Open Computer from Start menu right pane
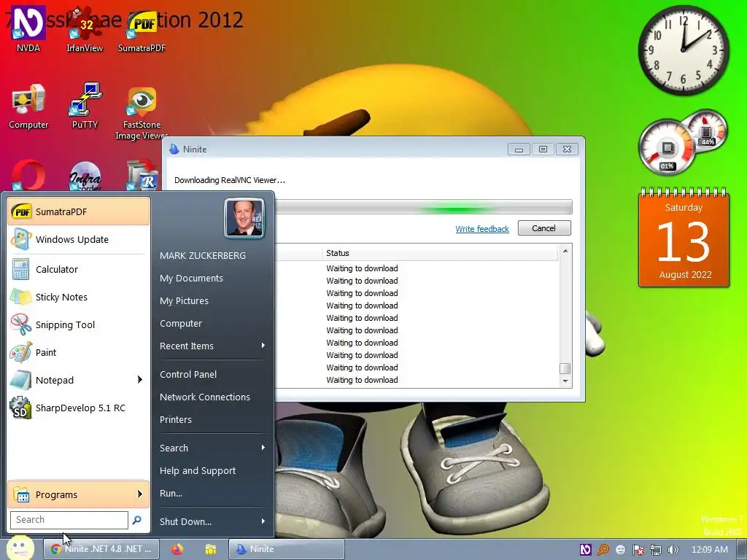747x560 pixels. pyautogui.click(x=181, y=323)
